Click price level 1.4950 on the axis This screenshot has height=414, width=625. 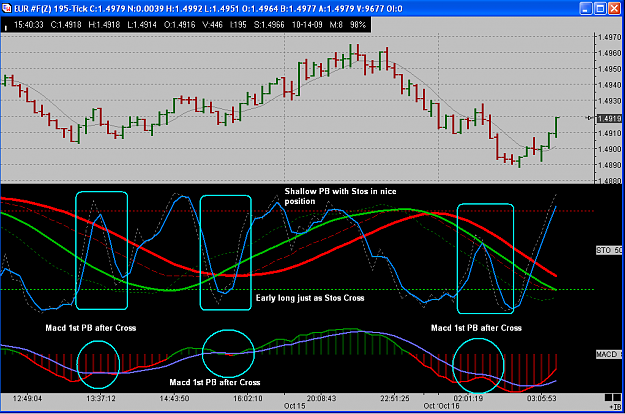pyautogui.click(x=609, y=69)
